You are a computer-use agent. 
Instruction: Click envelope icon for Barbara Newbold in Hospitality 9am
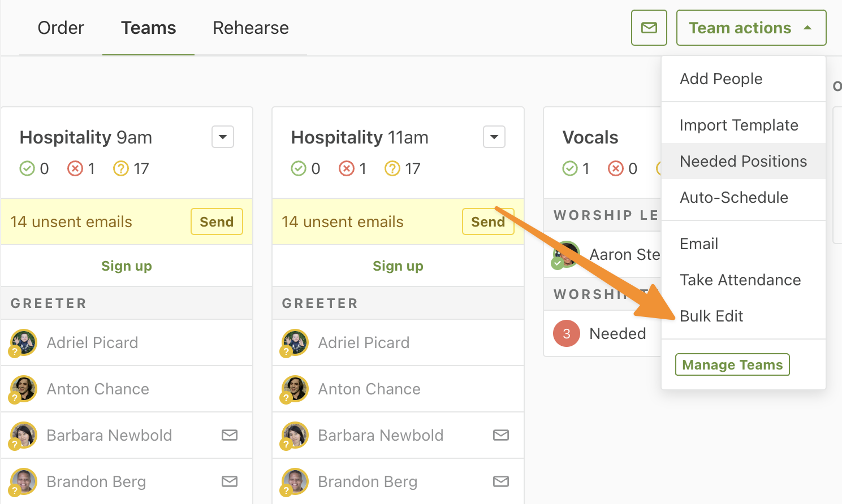coord(230,435)
